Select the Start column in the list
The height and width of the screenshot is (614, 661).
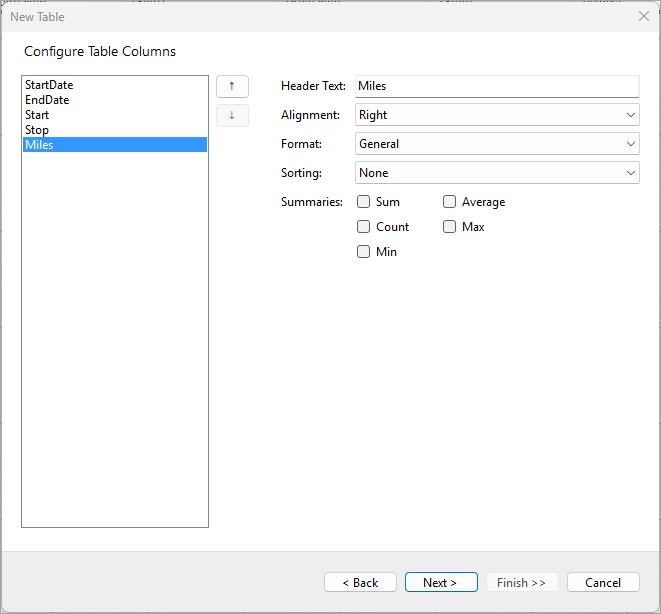115,115
